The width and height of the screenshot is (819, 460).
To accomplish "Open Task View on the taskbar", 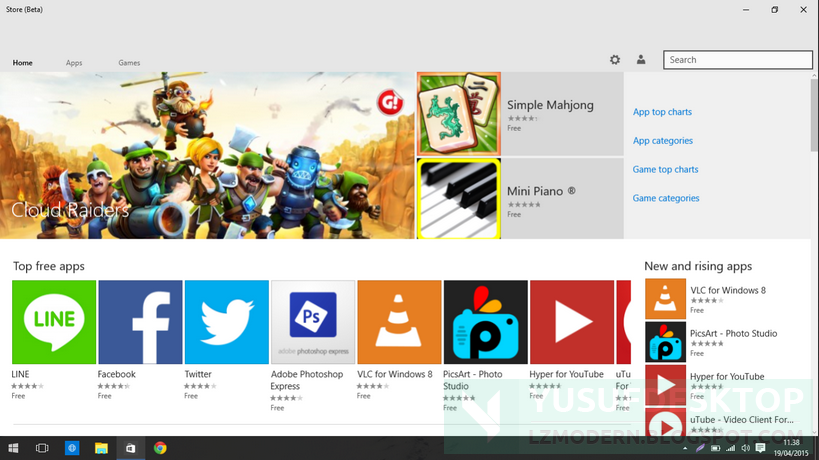I will 42,448.
